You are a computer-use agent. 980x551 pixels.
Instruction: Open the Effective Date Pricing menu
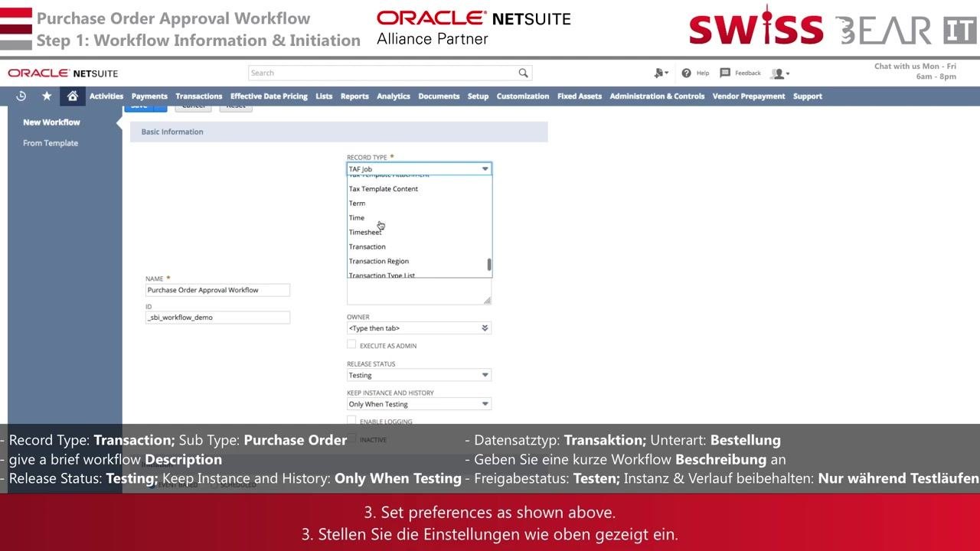[269, 96]
